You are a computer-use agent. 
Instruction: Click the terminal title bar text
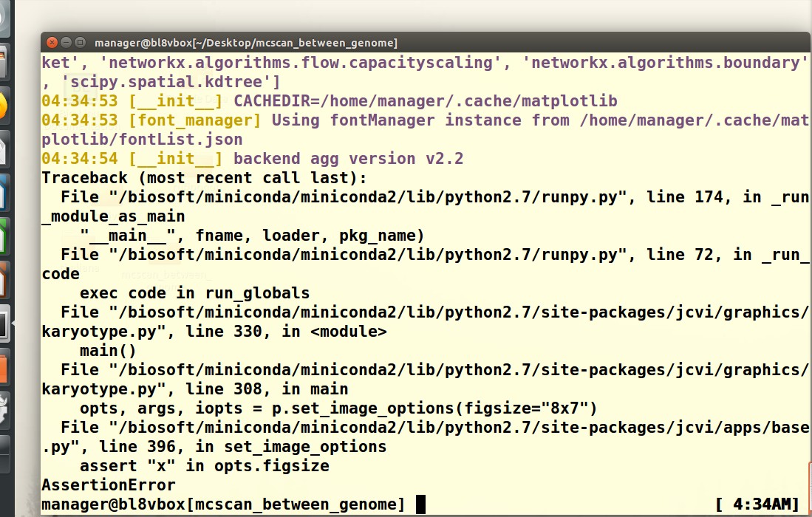[245, 43]
